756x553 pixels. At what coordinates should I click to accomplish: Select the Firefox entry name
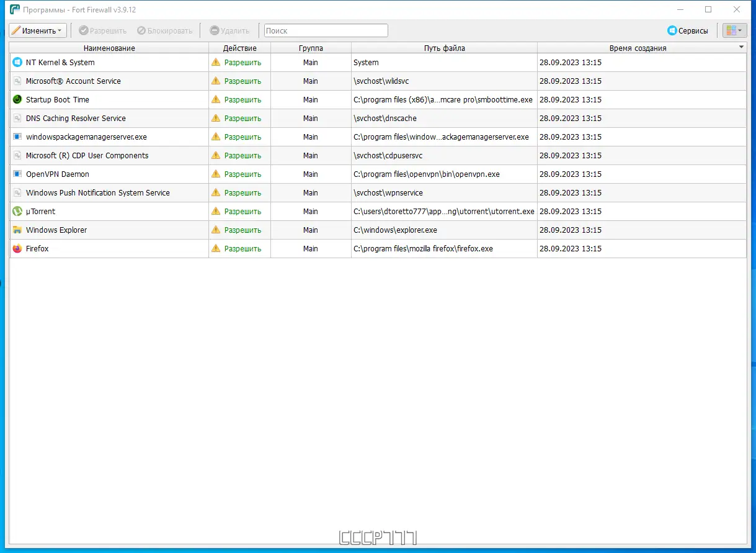37,248
